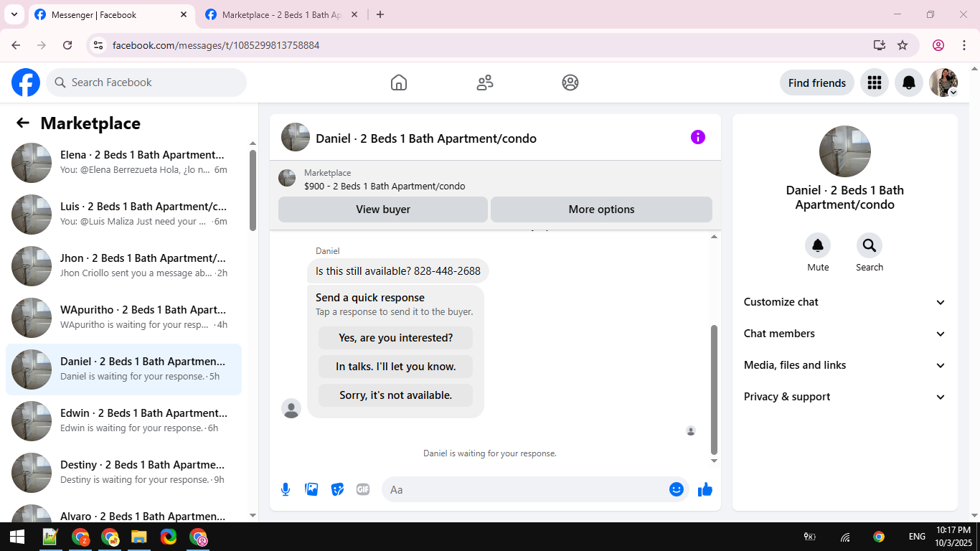Bookmark this page with star icon
Image resolution: width=980 pixels, height=551 pixels.
click(x=903, y=45)
